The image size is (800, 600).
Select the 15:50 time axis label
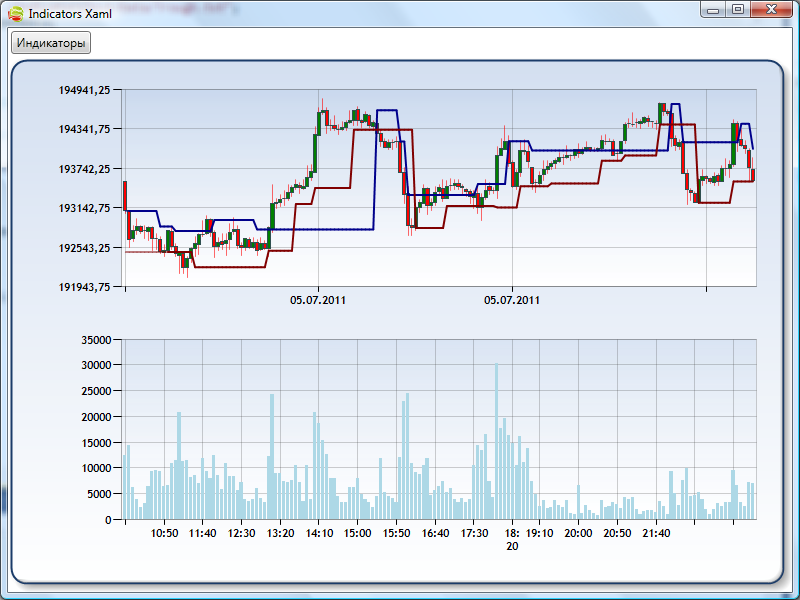[396, 534]
